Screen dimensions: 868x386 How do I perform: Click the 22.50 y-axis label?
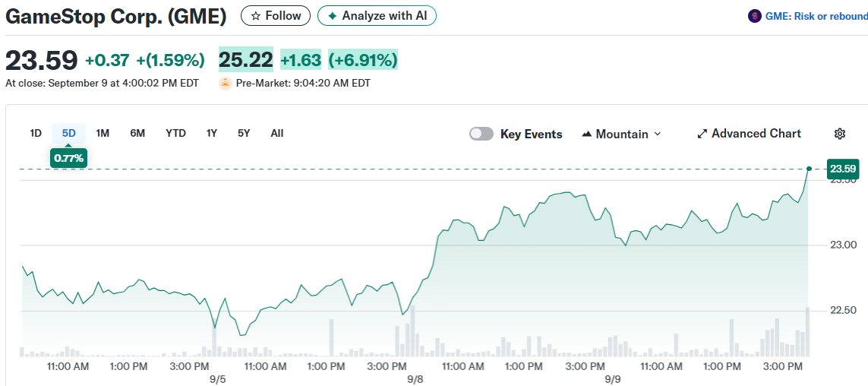[x=842, y=310]
